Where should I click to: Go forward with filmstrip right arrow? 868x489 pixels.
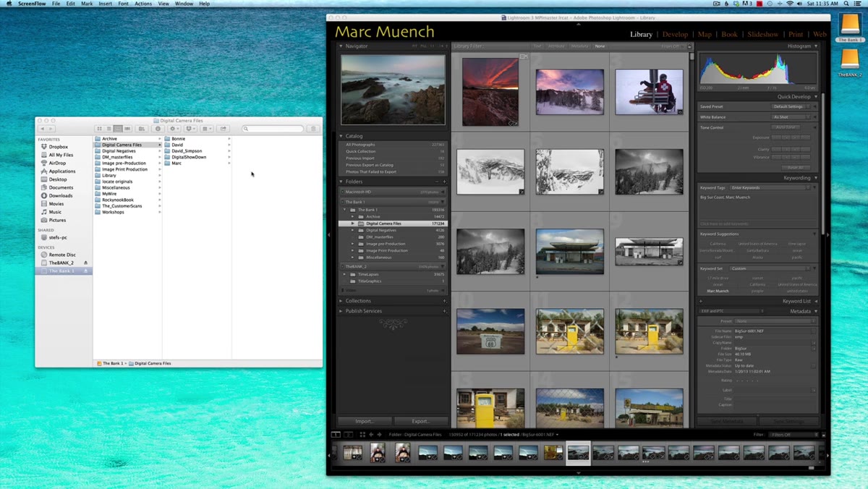380,435
